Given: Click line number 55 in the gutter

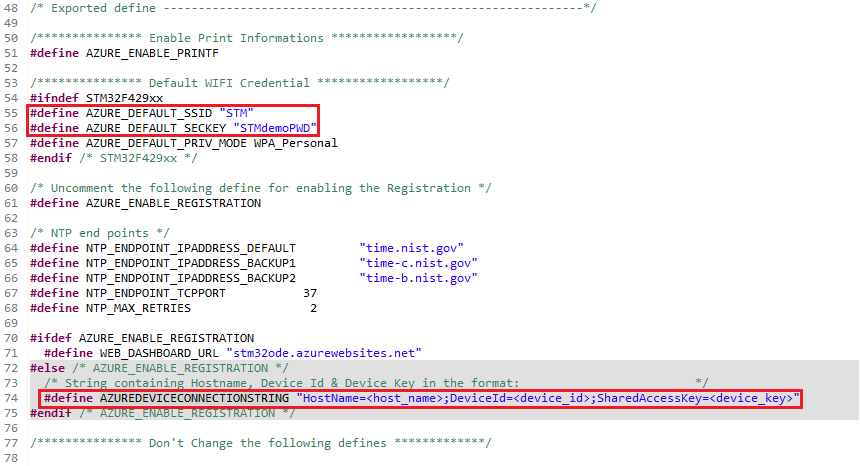Looking at the screenshot, I should pyautogui.click(x=11, y=113).
